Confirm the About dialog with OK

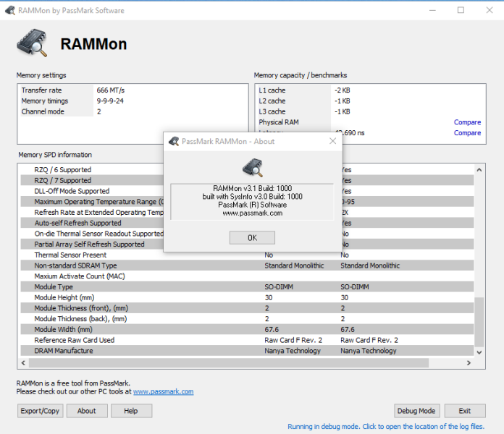tap(252, 238)
